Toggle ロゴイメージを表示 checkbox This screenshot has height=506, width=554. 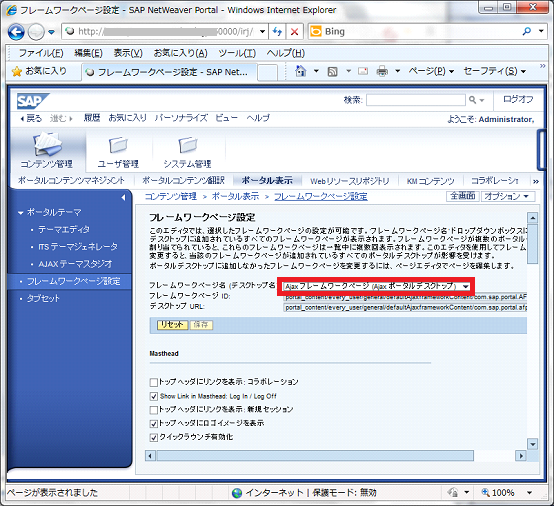[x=153, y=424]
